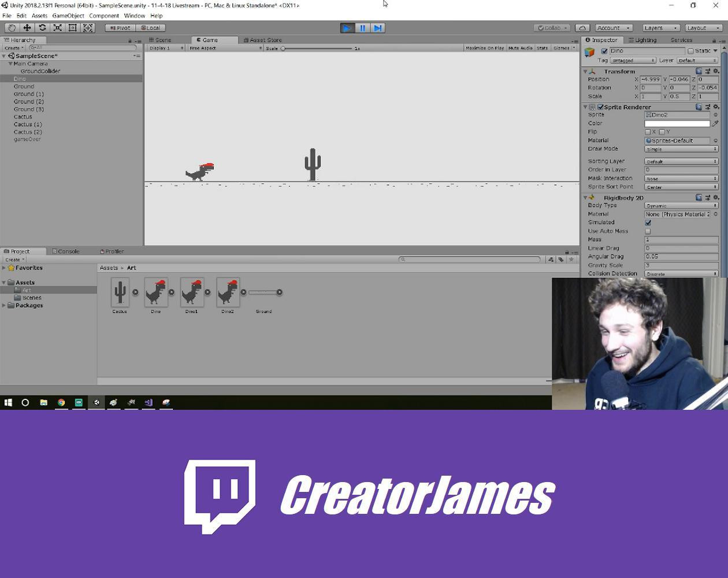Select the Rotate tool
Image resolution: width=728 pixels, height=578 pixels.
click(x=42, y=28)
